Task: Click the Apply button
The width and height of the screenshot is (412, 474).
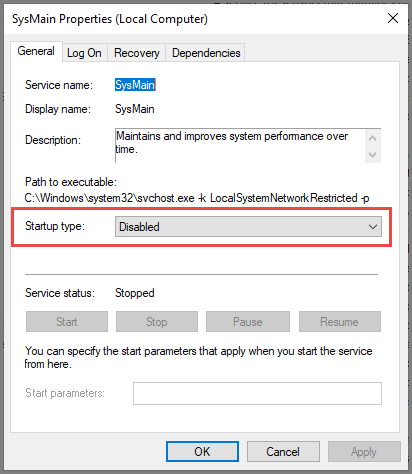Action: [x=364, y=452]
